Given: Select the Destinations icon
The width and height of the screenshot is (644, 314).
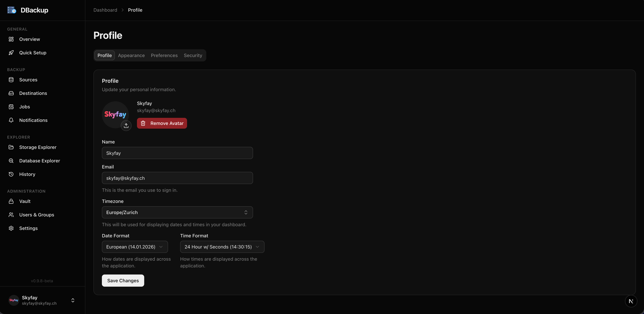Looking at the screenshot, I should 11,93.
